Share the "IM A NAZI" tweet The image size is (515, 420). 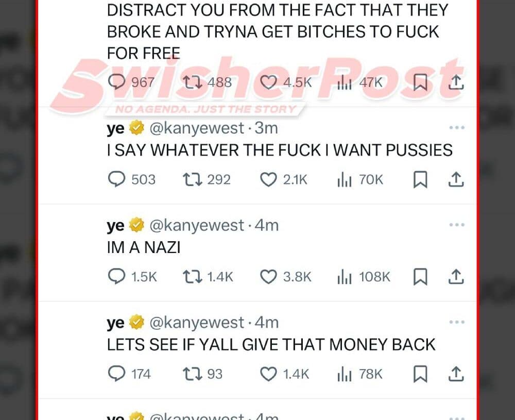(x=456, y=277)
